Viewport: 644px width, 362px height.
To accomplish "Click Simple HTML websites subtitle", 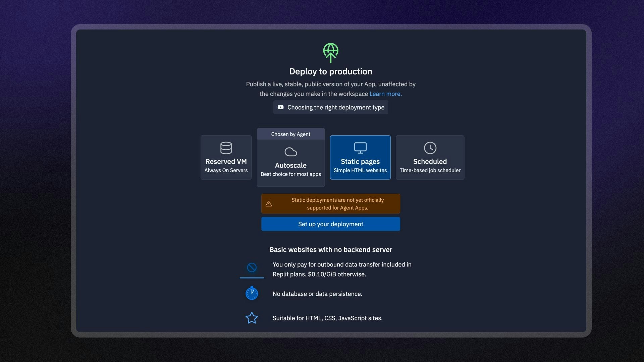I will (360, 170).
